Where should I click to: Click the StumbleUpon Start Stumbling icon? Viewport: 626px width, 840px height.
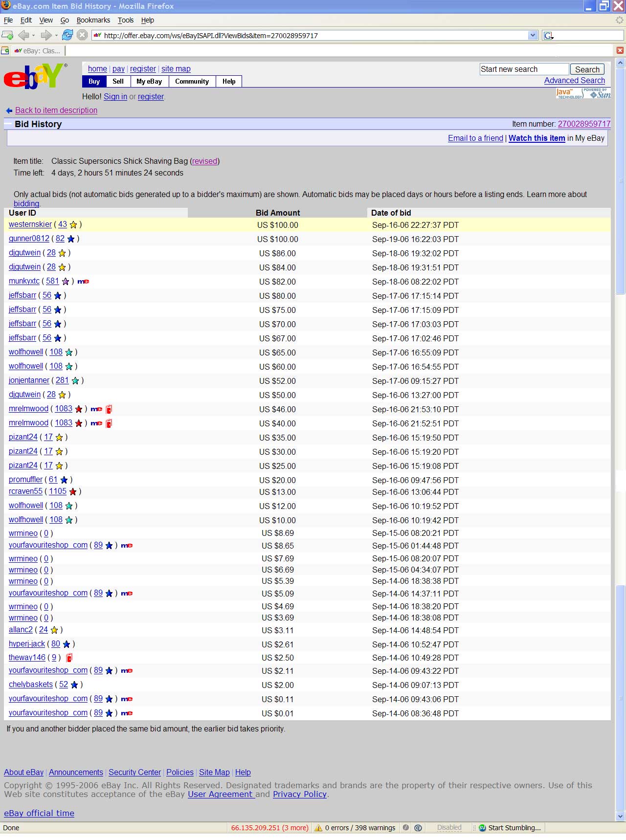(482, 828)
